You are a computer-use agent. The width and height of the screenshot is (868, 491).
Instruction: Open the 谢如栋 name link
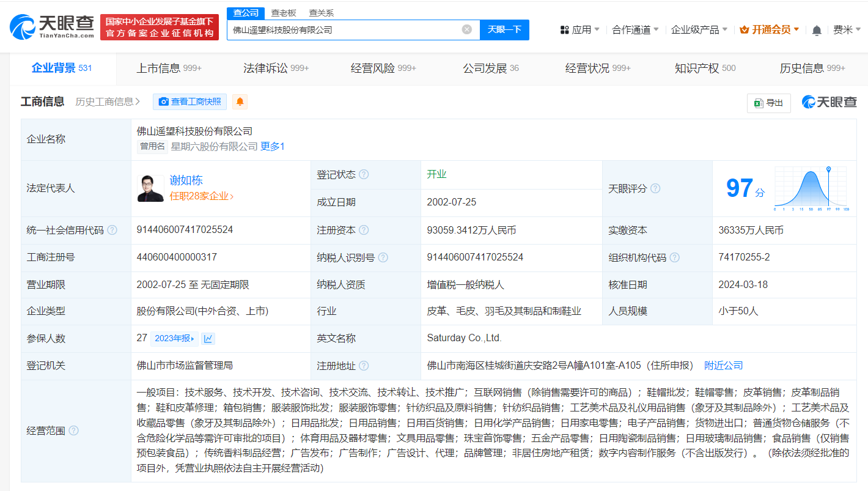(186, 180)
